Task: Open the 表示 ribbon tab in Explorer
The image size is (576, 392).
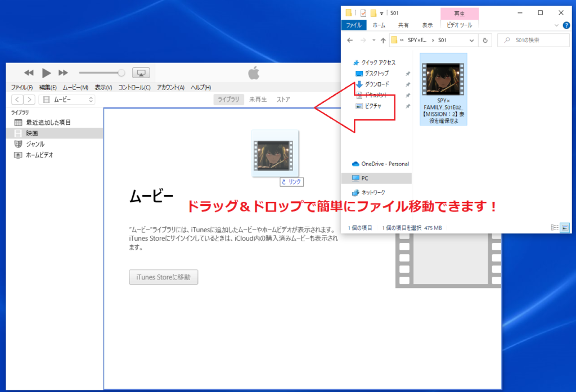Action: tap(427, 25)
